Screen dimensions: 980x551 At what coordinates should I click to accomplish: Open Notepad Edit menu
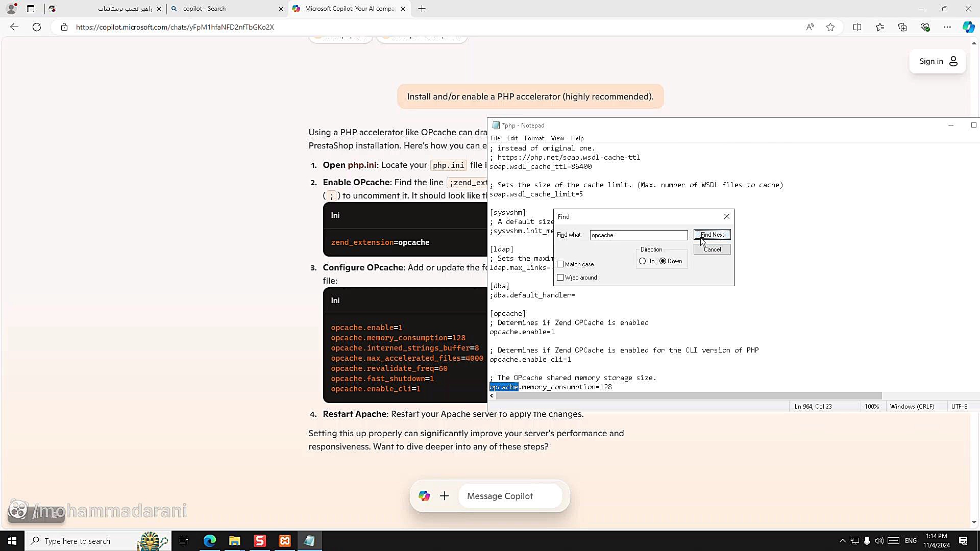pos(512,138)
